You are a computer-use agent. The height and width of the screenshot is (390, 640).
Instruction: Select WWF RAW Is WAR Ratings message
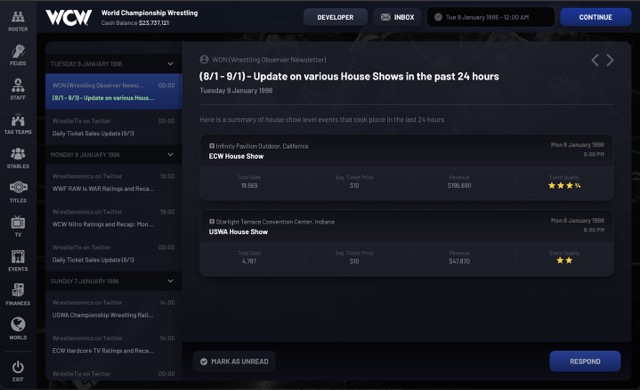tap(113, 182)
